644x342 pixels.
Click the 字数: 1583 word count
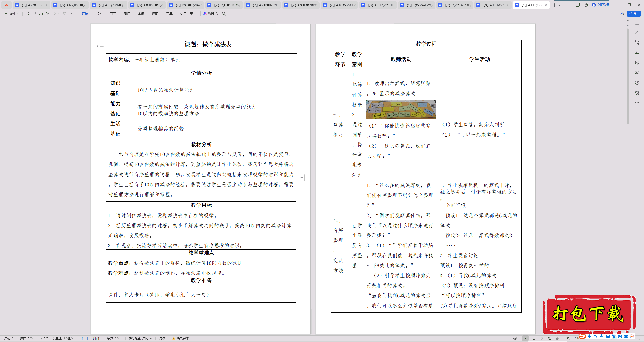[x=115, y=338]
